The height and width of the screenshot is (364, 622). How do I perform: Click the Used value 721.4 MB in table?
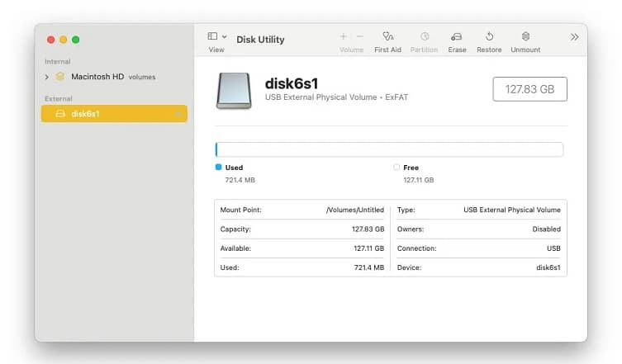pyautogui.click(x=369, y=267)
